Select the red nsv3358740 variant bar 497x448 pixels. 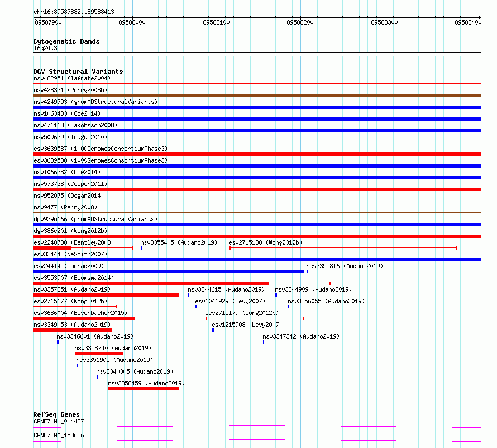(99, 354)
